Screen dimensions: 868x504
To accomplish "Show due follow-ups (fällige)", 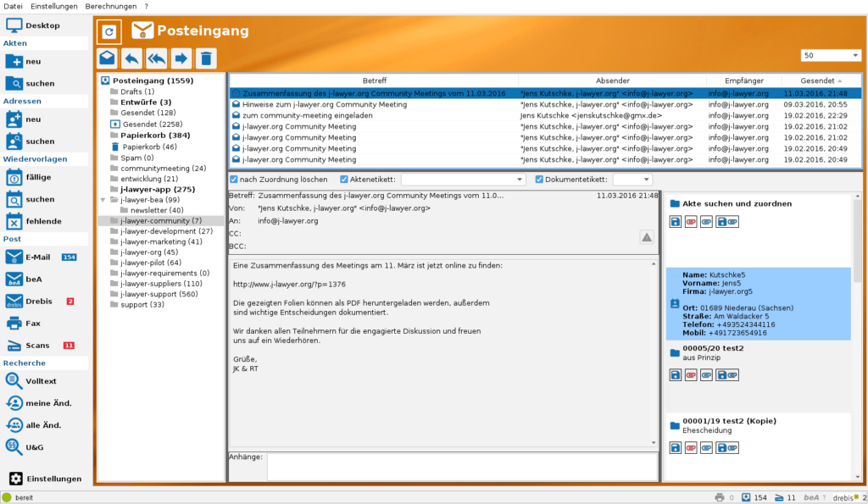I will point(29,177).
